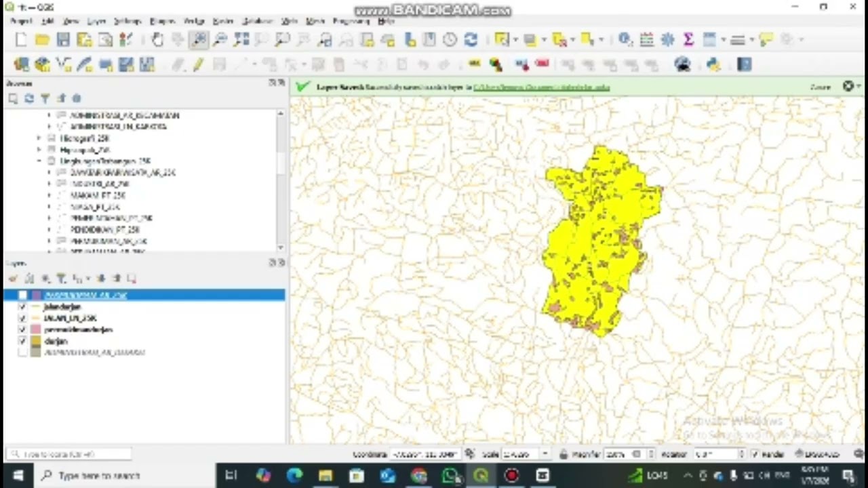Select the Pan Map hand tool

pyautogui.click(x=157, y=40)
